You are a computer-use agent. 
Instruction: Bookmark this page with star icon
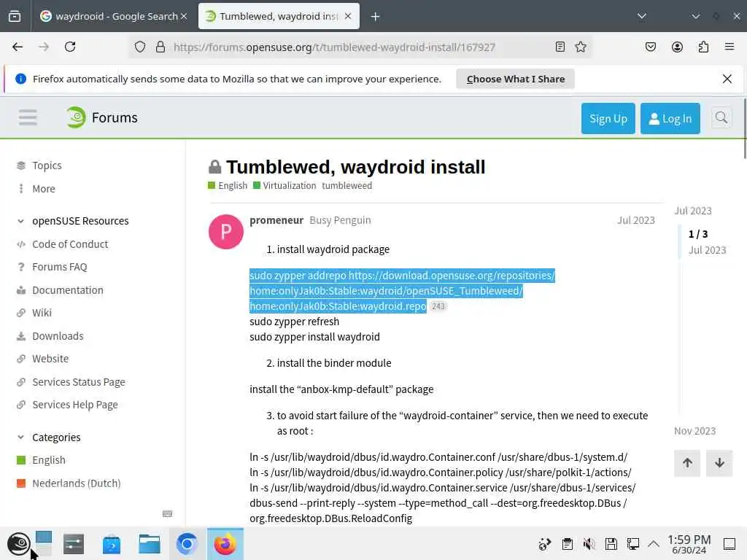(580, 47)
